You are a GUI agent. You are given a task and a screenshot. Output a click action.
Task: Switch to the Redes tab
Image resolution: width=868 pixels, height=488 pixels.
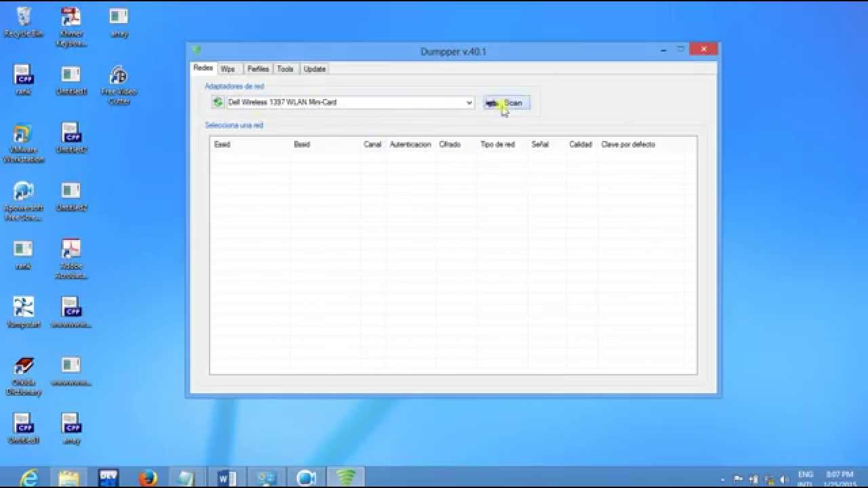click(x=203, y=68)
